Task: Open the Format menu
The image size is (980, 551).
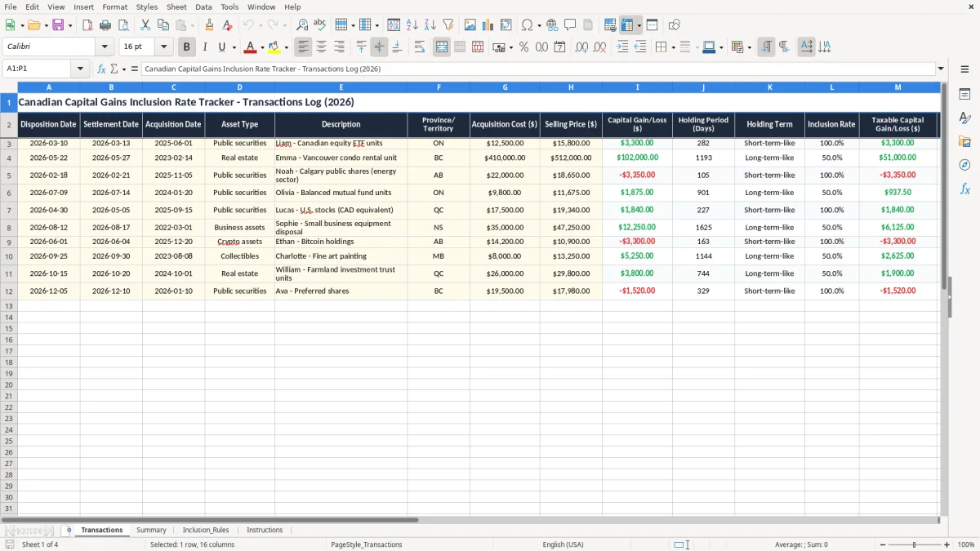Action: pos(115,7)
